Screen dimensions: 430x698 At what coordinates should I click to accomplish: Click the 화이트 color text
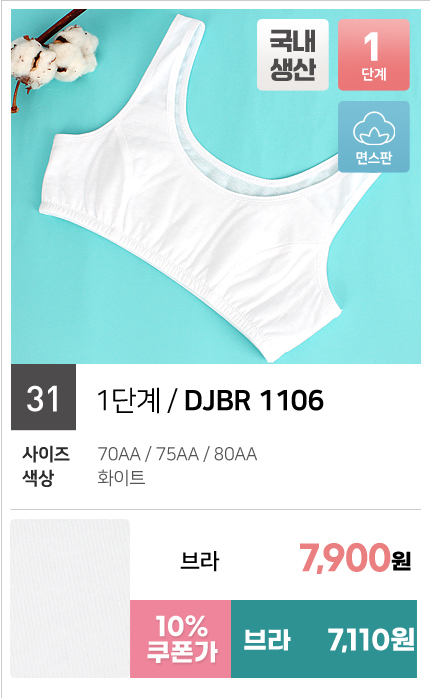point(121,478)
